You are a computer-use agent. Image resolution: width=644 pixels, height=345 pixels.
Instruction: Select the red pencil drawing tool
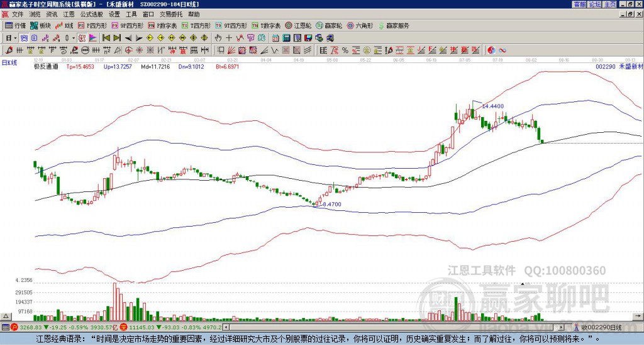point(8,50)
